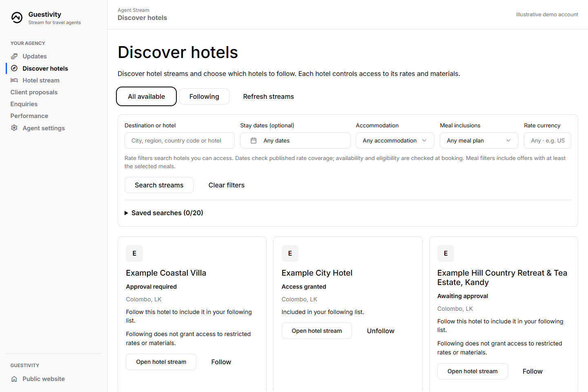588x392 pixels.
Task: Open Agent settings in sidebar
Action: [x=44, y=128]
